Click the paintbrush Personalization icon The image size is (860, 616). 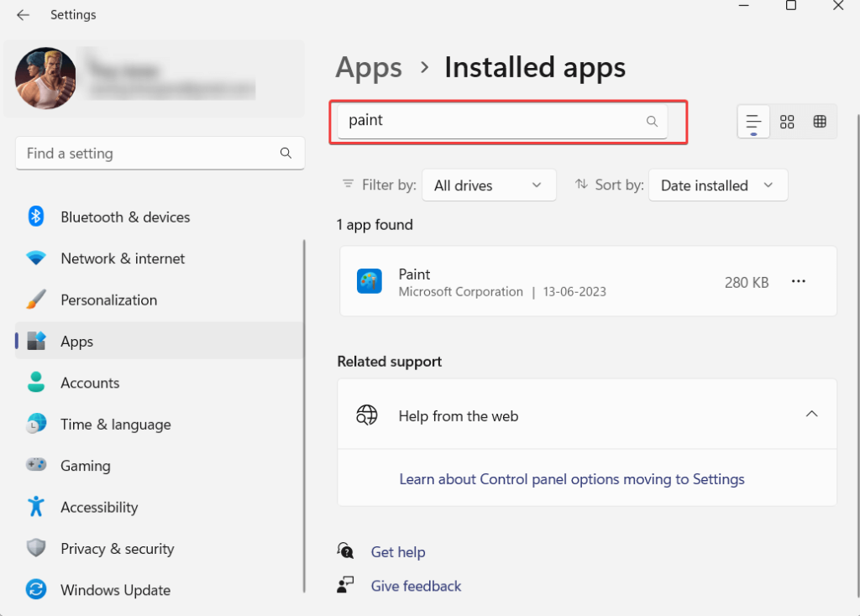tap(36, 300)
